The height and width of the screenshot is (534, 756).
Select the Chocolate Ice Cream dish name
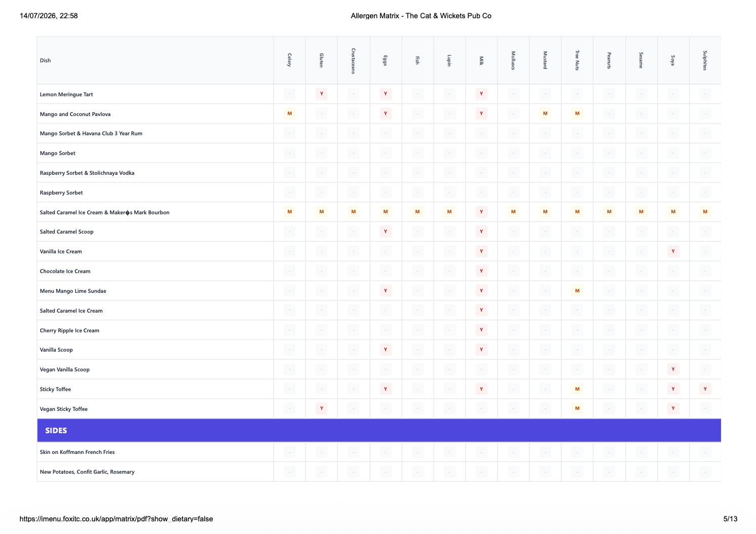point(65,271)
